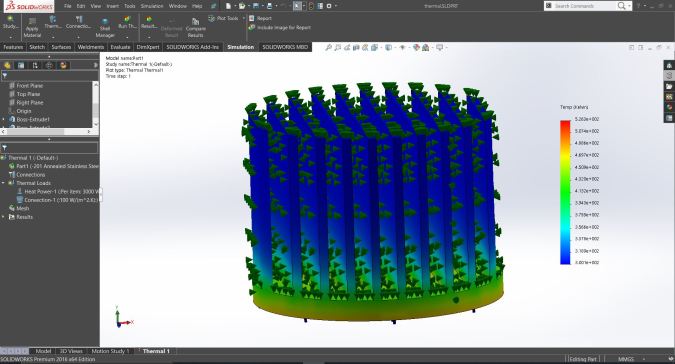The height and width of the screenshot is (364, 675).
Task: Open the ConfigurationManager tab
Action: (x=35, y=65)
